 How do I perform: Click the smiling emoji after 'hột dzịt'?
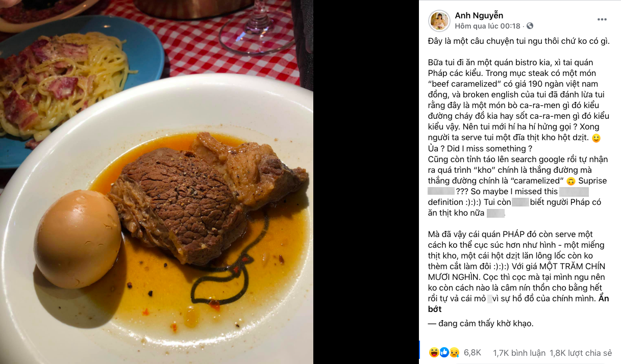595,138
